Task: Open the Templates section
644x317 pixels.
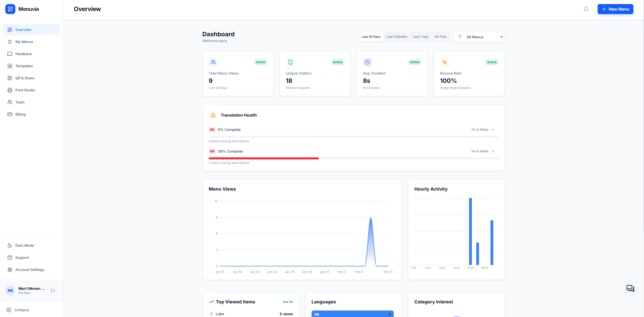Action: coord(24,66)
